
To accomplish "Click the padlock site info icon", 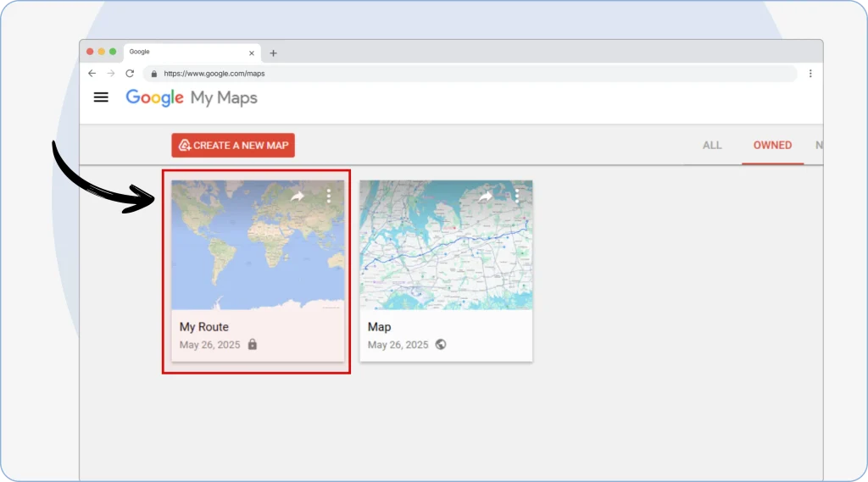I will (x=154, y=74).
